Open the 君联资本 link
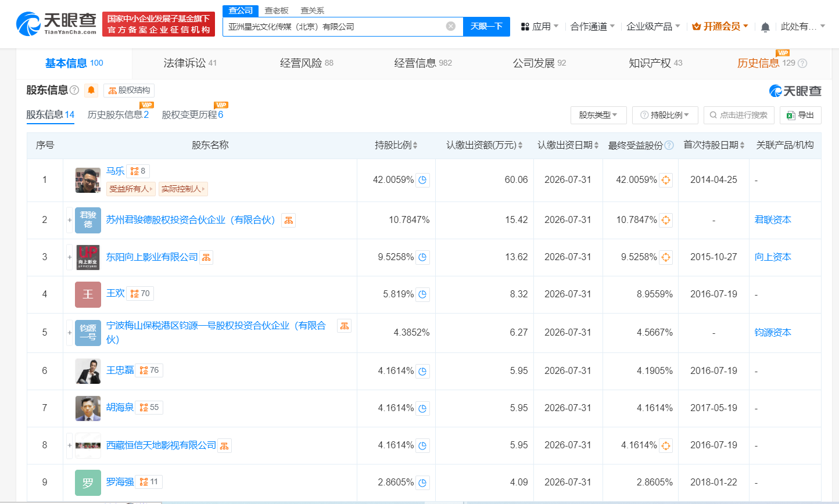This screenshot has width=839, height=504. coord(773,220)
